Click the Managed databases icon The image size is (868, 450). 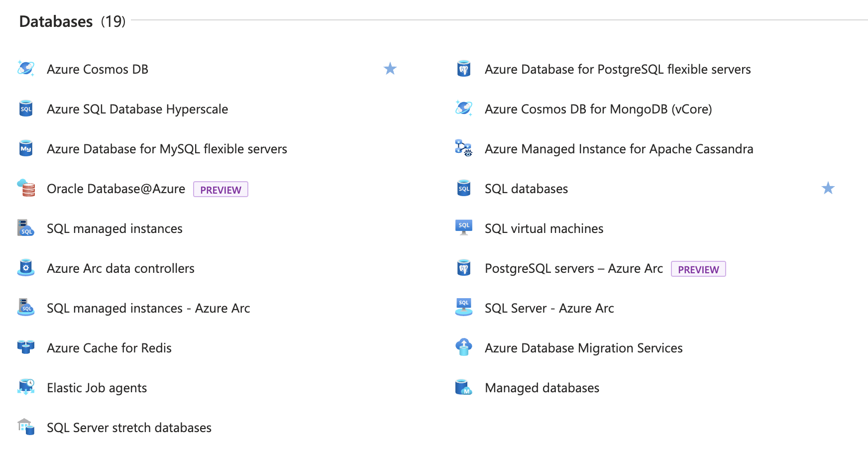(464, 387)
